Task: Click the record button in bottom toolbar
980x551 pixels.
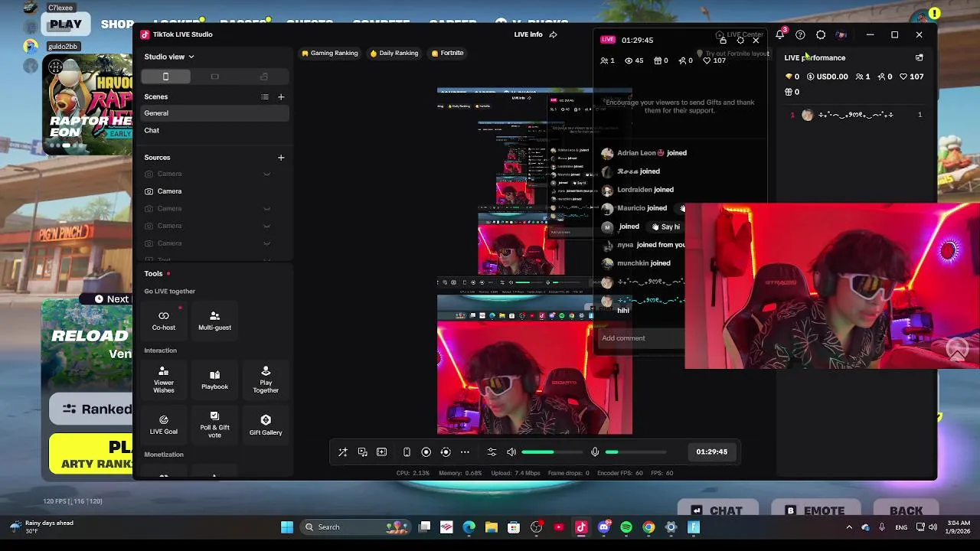Action: [426, 452]
